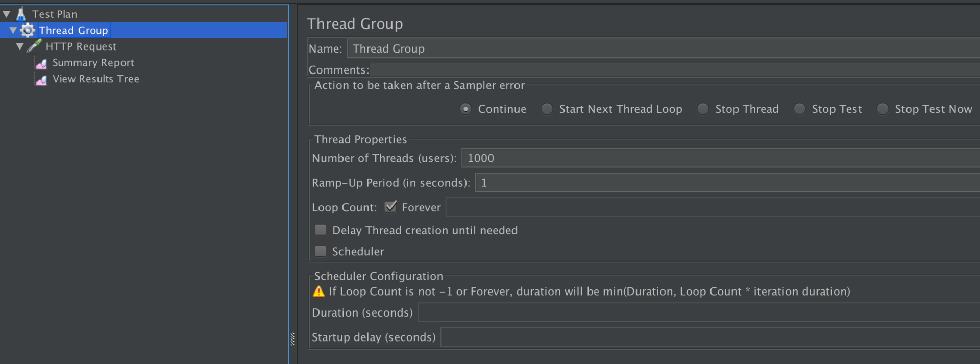
Task: Click the split pane divider handle
Action: 292,339
